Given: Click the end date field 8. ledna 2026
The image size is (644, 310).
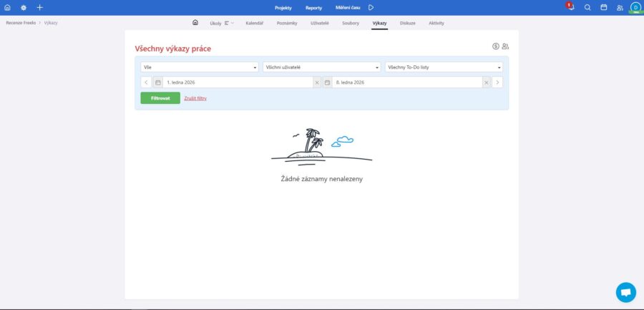Looking at the screenshot, I should point(407,82).
